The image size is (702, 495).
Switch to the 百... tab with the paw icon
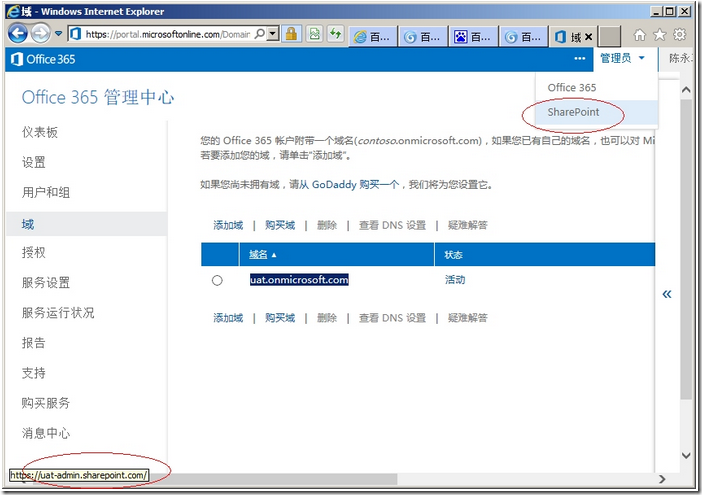[x=474, y=37]
